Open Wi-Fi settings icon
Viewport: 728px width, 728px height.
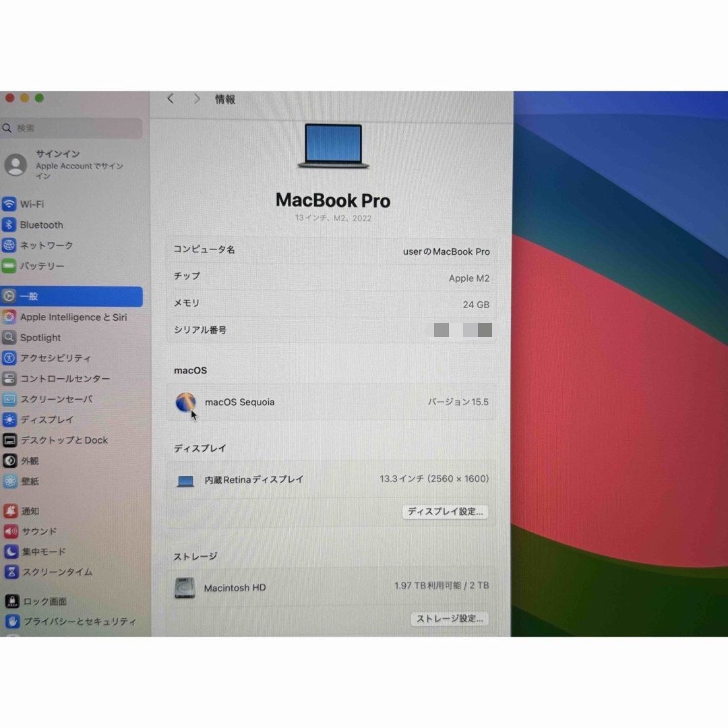coord(9,204)
